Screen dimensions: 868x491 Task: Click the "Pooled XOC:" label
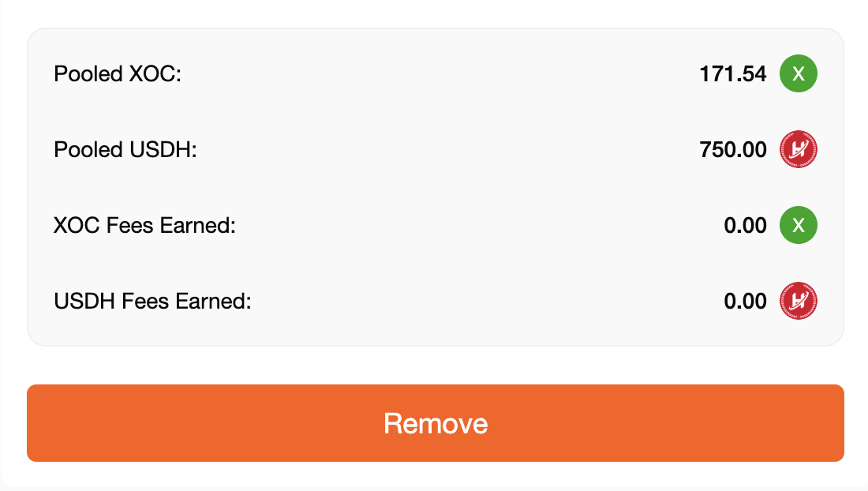[x=118, y=73]
